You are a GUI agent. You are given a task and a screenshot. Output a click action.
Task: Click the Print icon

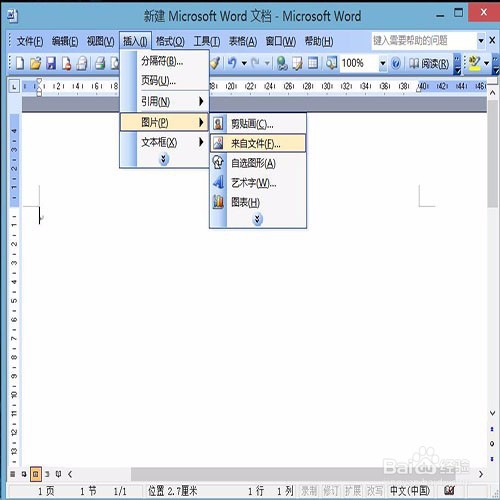click(x=100, y=63)
